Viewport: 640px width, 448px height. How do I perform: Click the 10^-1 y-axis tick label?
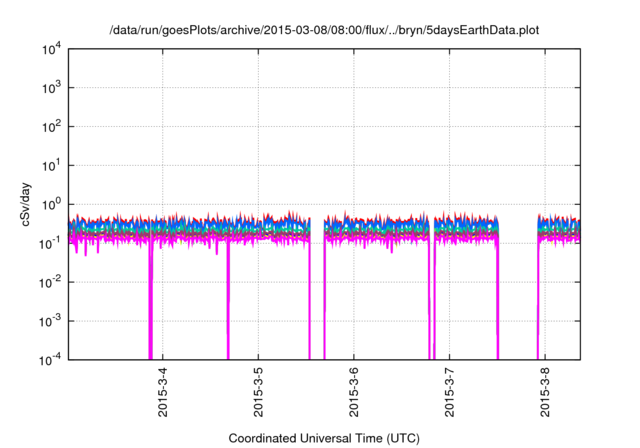tap(50, 243)
